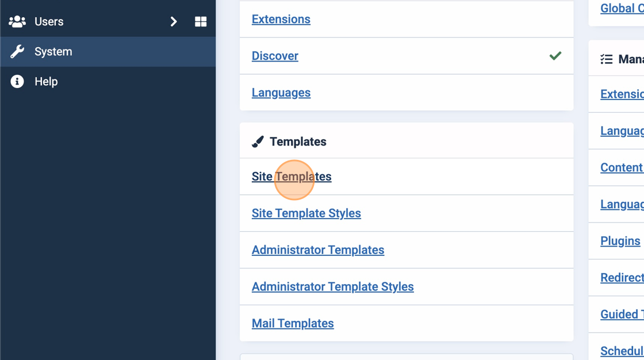Screen dimensions: 644x360
Task: Click the Manage checklist icon
Action: click(x=606, y=59)
